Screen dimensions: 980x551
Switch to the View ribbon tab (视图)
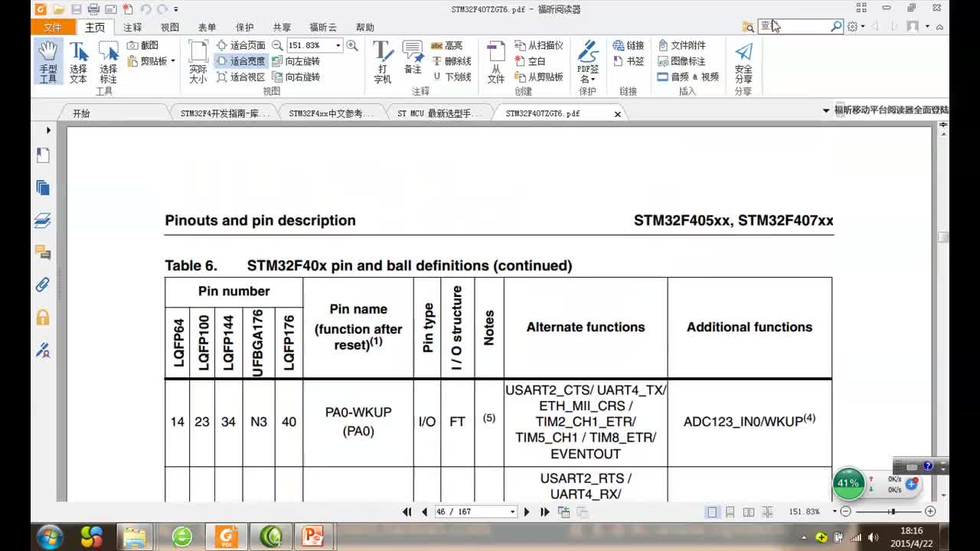pos(170,28)
